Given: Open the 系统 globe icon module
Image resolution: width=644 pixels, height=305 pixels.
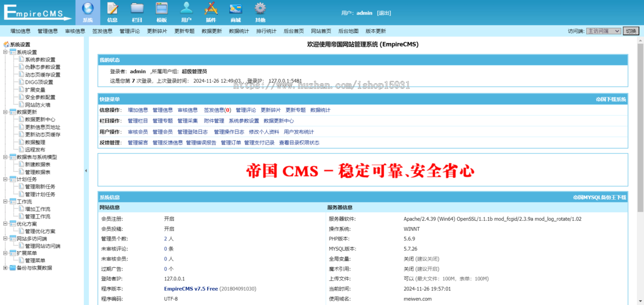Looking at the screenshot, I should [x=88, y=12].
